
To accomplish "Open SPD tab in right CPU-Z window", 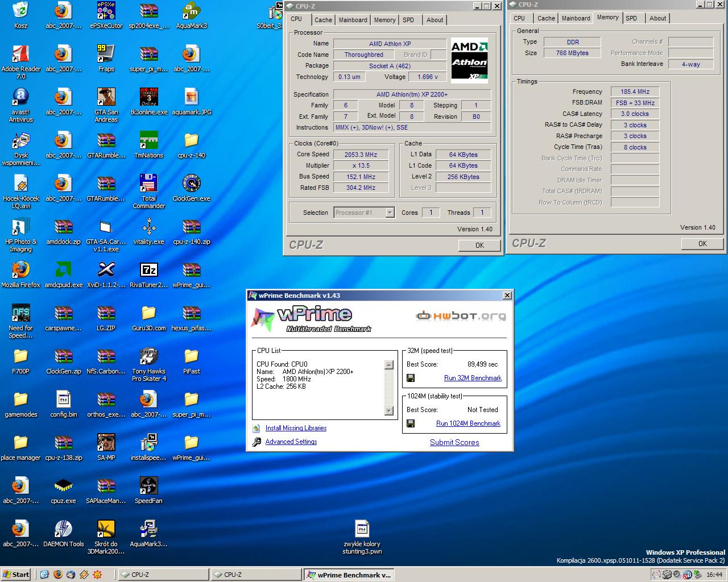I will (631, 18).
